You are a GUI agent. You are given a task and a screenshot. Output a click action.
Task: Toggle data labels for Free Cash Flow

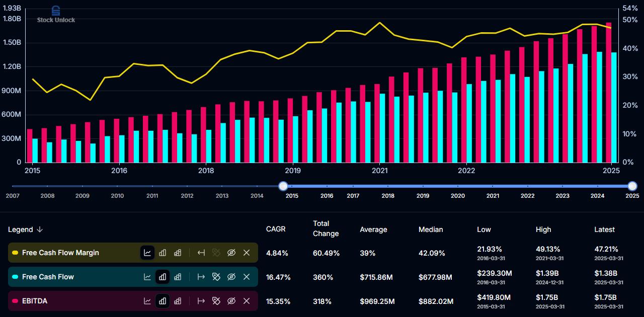[x=216, y=277]
